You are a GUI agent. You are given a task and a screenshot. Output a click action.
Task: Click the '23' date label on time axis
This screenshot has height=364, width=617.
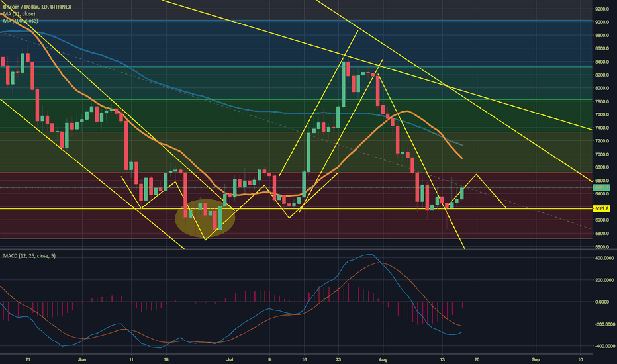coord(338,359)
